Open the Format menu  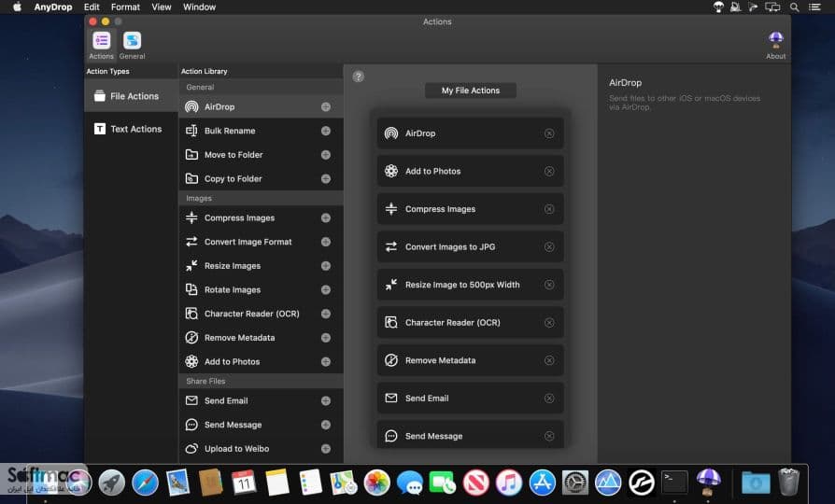coord(125,7)
